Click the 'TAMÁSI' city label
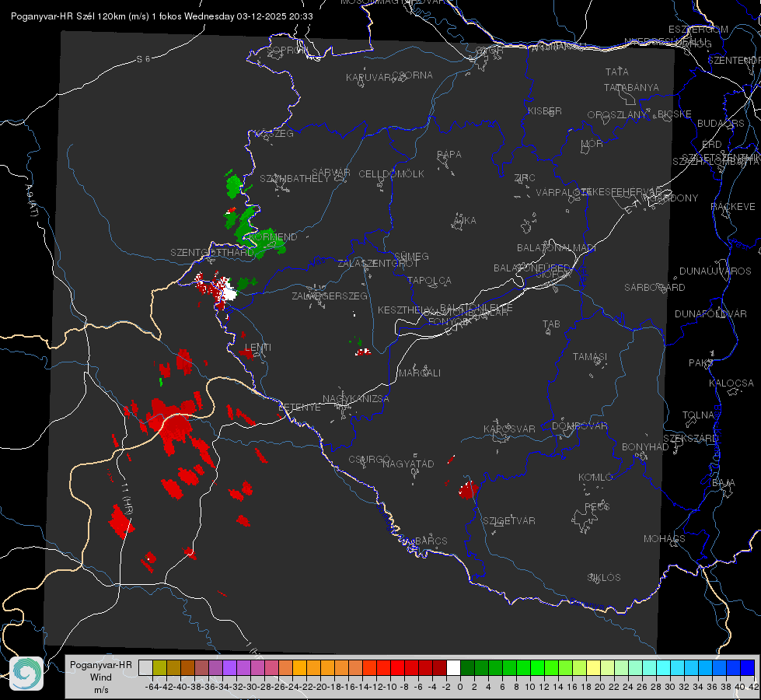The height and width of the screenshot is (700, 761). click(590, 357)
